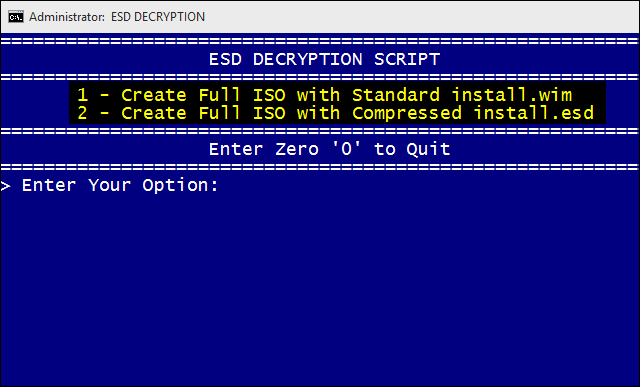Click the 'Enter Zero '0' to Quit' line
The image size is (640, 387).
tap(329, 149)
